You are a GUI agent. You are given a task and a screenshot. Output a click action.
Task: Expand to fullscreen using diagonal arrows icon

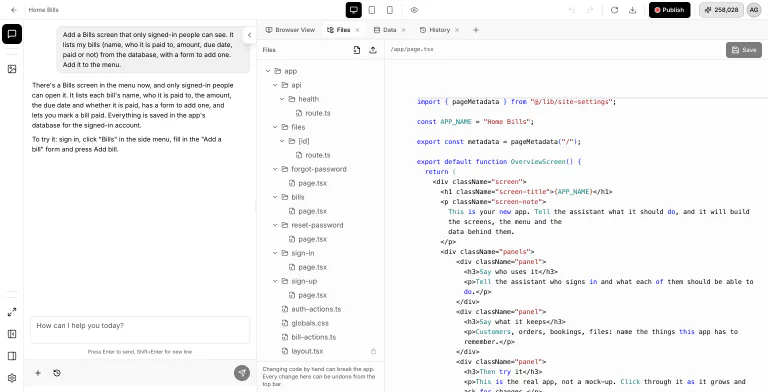(x=12, y=312)
